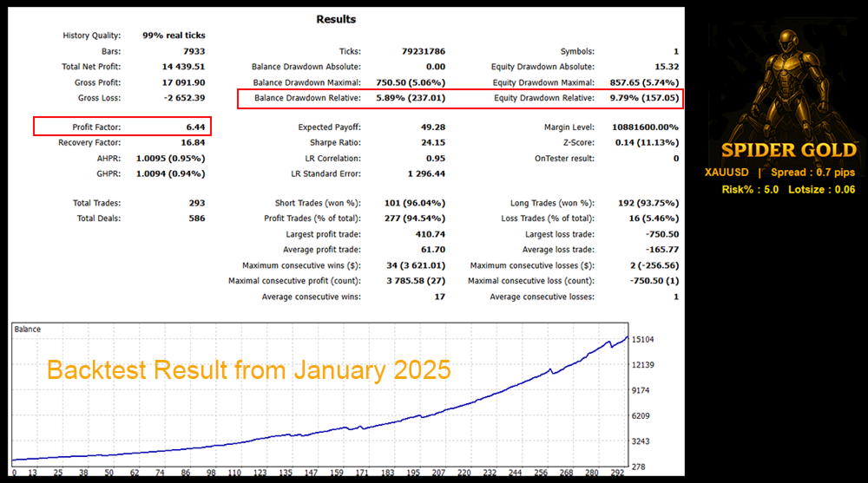Click Profit Factor value 6.44

coord(195,127)
